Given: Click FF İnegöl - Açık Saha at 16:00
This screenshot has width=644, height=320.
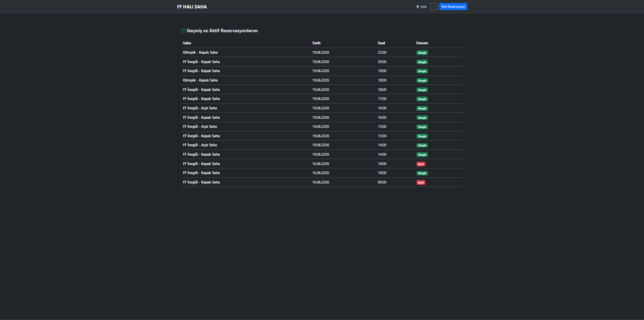Looking at the screenshot, I should tap(200, 108).
